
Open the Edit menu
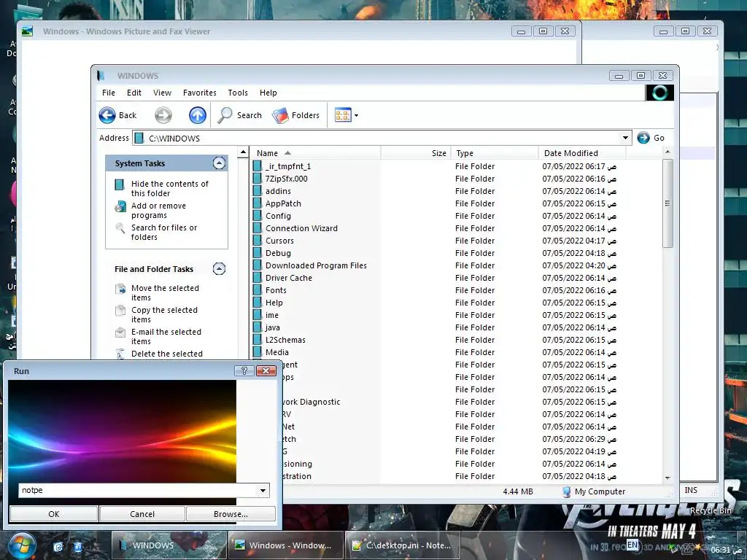[x=134, y=93]
